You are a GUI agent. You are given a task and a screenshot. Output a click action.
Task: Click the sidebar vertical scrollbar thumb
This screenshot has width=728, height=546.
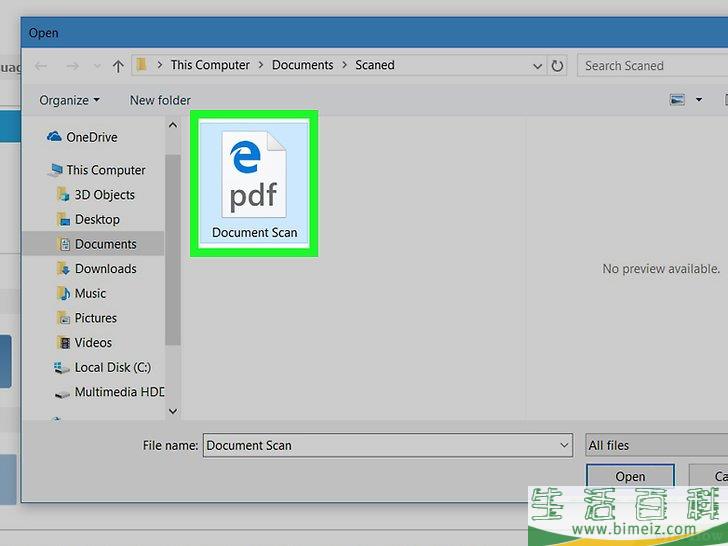pyautogui.click(x=173, y=250)
